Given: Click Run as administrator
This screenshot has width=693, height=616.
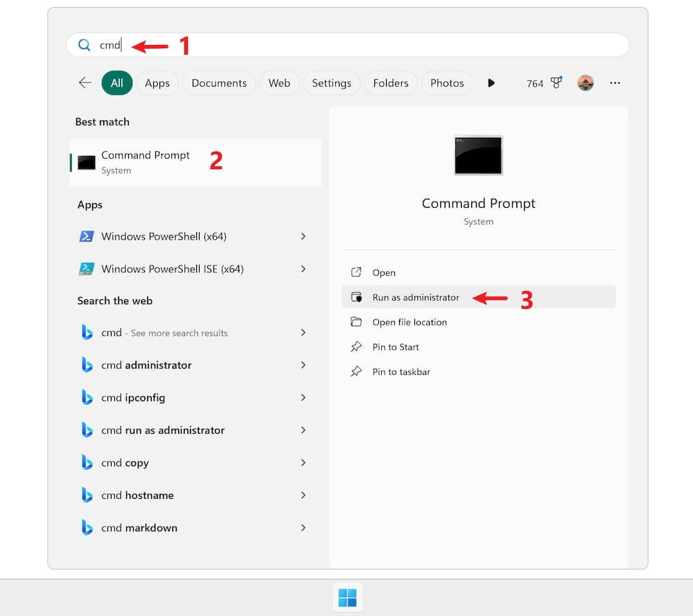Looking at the screenshot, I should point(479,297).
